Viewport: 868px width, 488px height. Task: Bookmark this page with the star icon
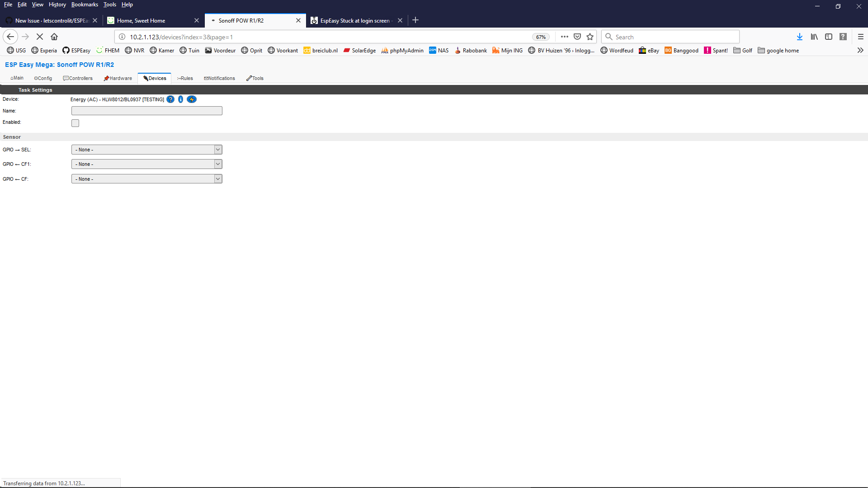590,37
